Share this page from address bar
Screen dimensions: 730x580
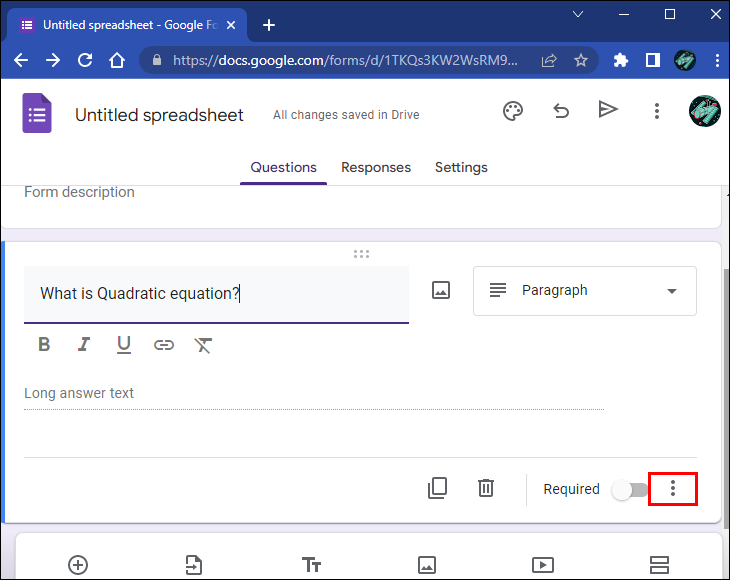pyautogui.click(x=549, y=60)
